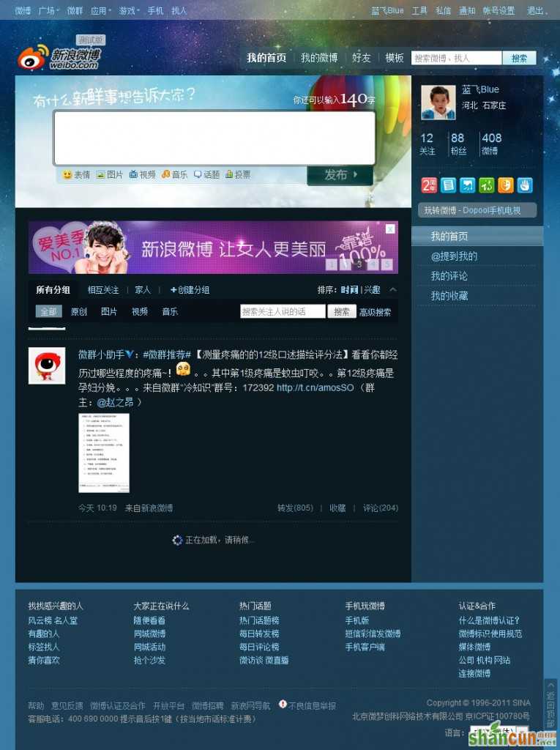Open @提到我的 in sidebar
This screenshot has width=560, height=750.
coord(454,256)
